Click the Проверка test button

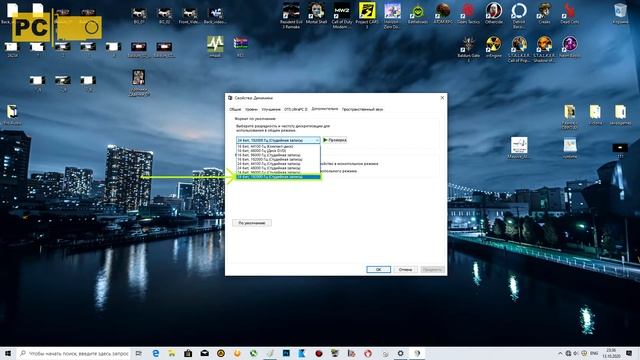point(335,140)
